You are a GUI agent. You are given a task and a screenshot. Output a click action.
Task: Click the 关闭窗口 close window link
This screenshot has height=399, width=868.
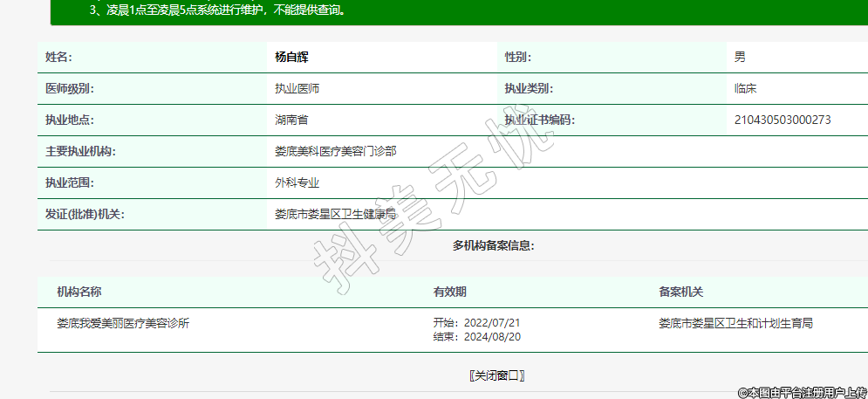[496, 375]
